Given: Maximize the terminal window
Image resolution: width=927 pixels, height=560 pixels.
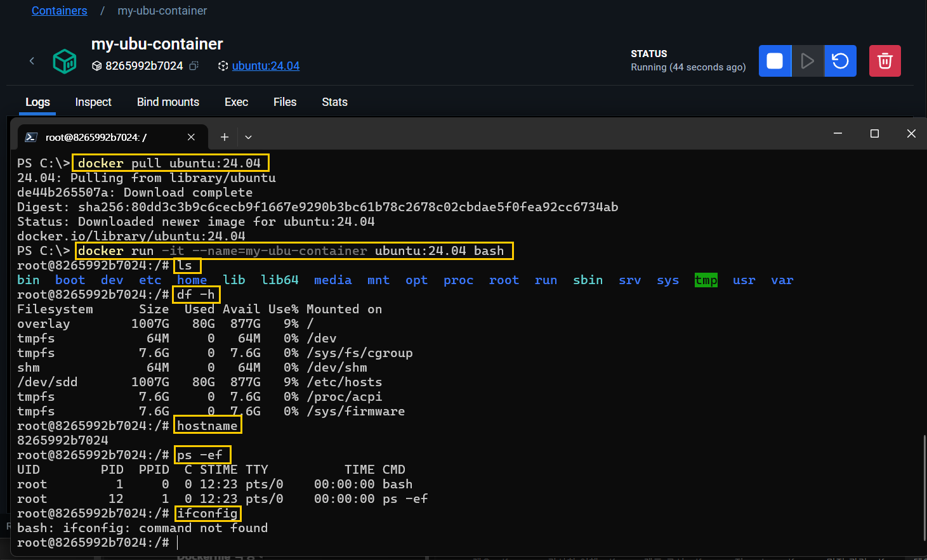Looking at the screenshot, I should tap(874, 133).
